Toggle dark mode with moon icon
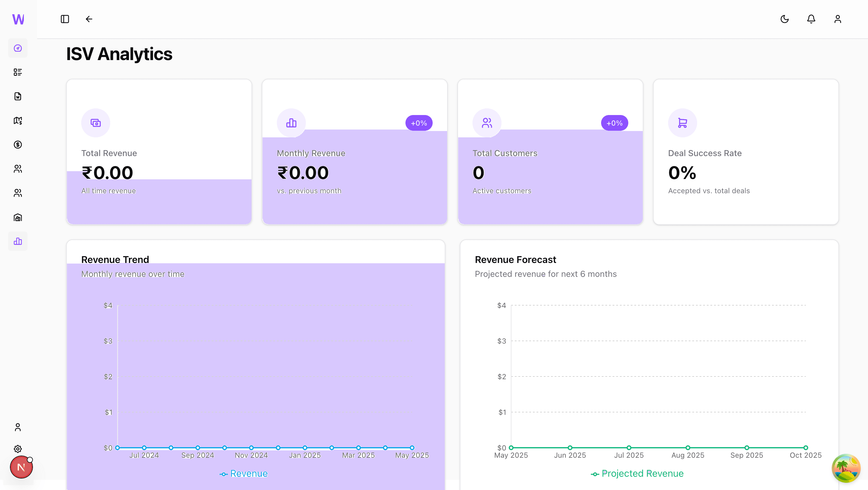Viewport: 868px width, 490px height. coord(784,19)
